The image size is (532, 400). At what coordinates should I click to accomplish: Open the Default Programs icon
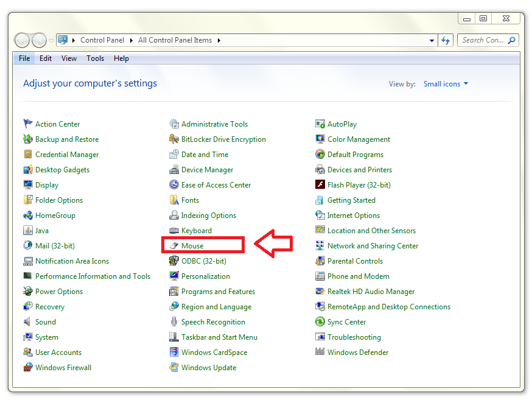point(320,155)
